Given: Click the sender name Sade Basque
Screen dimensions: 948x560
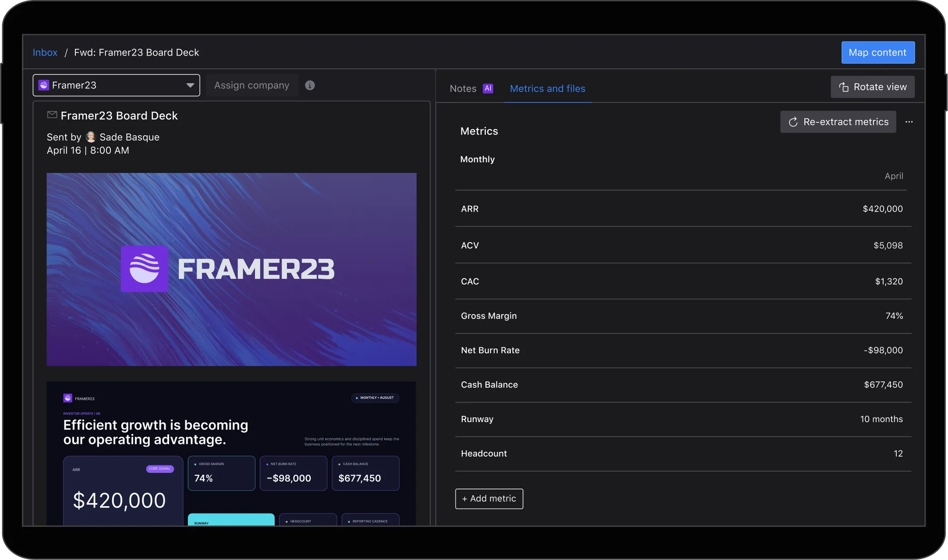Looking at the screenshot, I should [x=130, y=137].
